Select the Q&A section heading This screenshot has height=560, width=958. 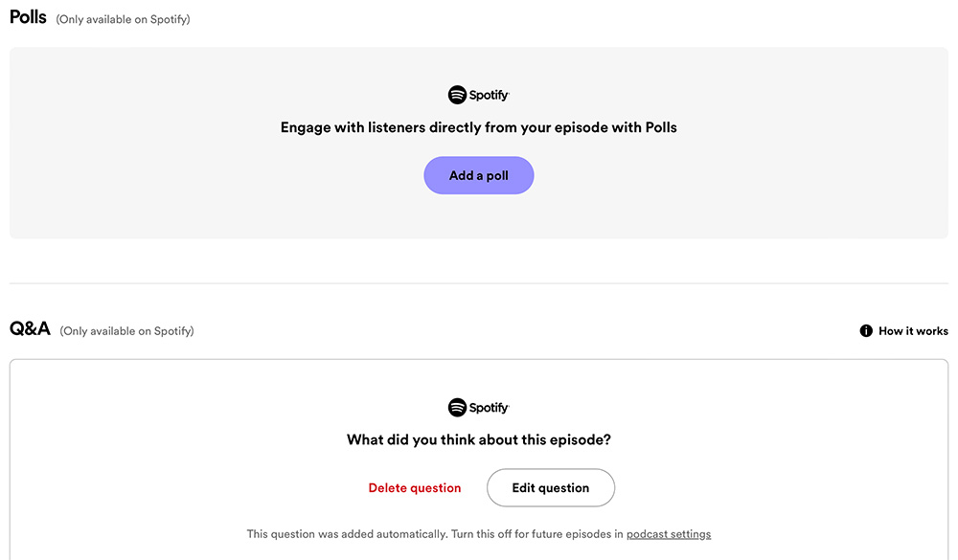pos(30,328)
